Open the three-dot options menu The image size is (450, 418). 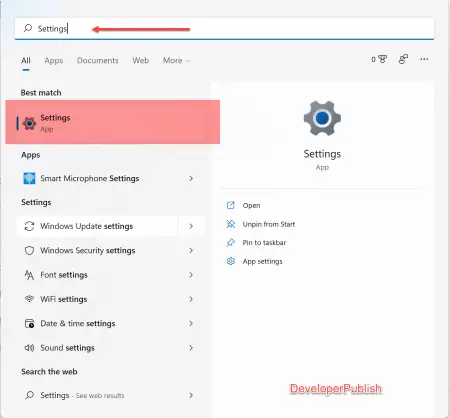(x=424, y=59)
